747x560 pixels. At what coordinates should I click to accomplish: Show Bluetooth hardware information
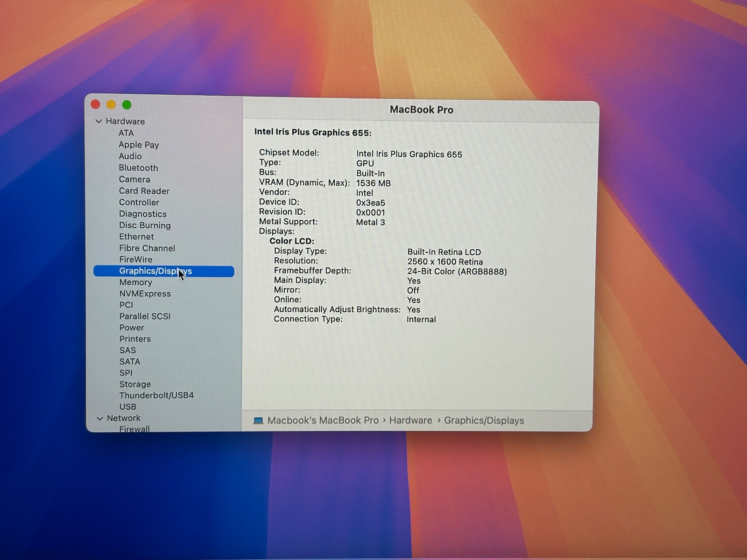(138, 168)
